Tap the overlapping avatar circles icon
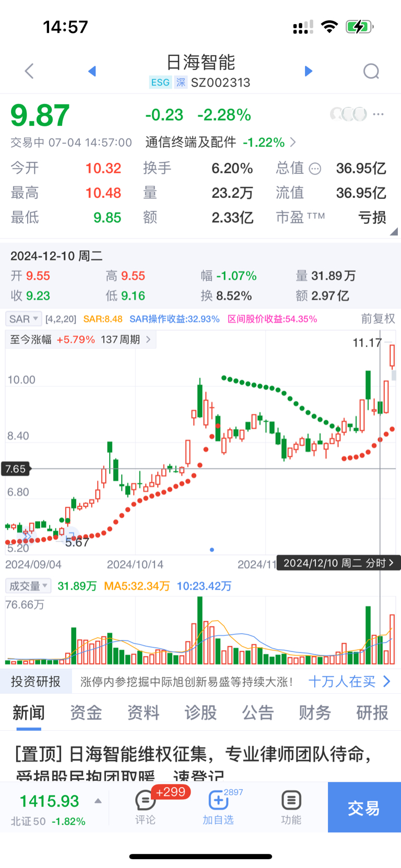401x868 pixels. tap(348, 114)
